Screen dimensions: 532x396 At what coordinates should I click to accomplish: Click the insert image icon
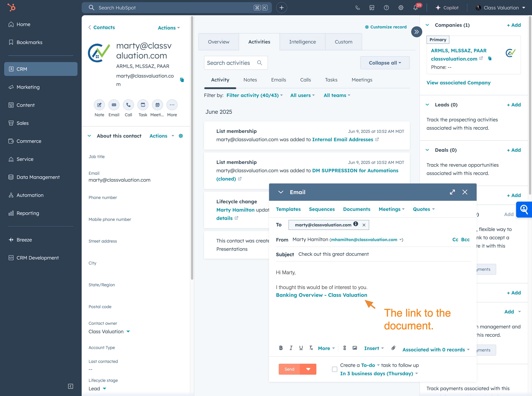click(355, 348)
